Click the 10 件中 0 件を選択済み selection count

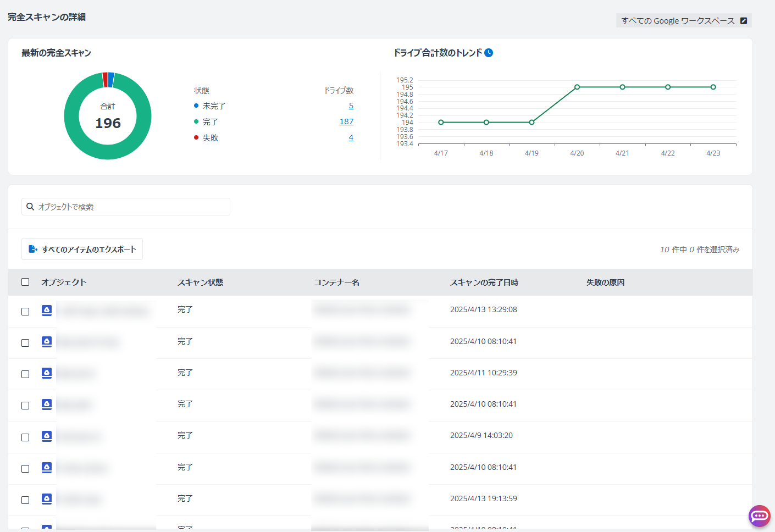[700, 250]
